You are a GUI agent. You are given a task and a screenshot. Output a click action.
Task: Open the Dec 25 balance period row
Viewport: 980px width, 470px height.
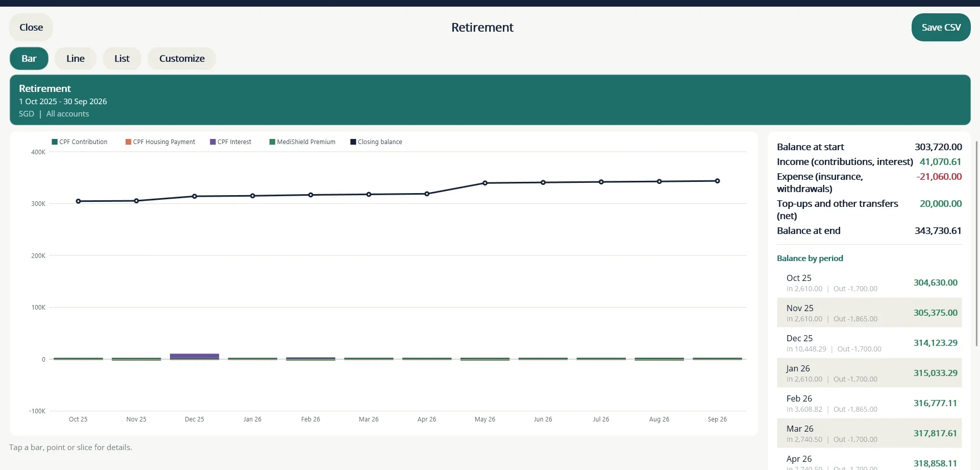(x=869, y=343)
